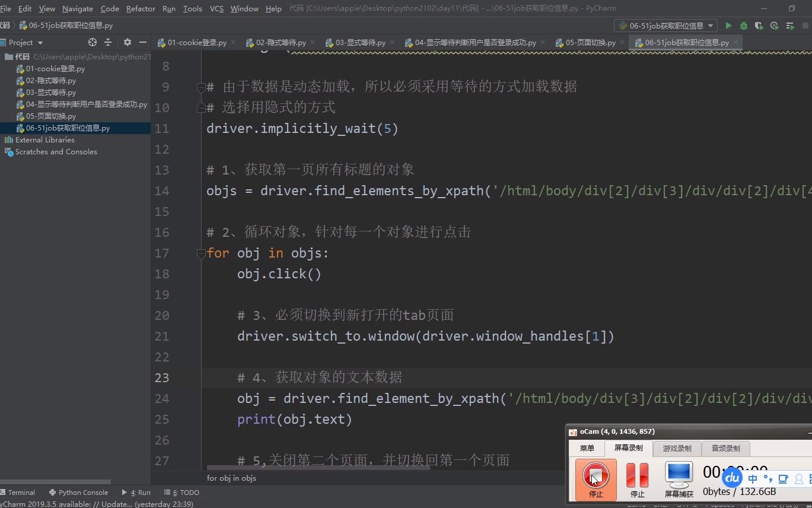Run the 06-51job configuration with the play icon

[728, 26]
